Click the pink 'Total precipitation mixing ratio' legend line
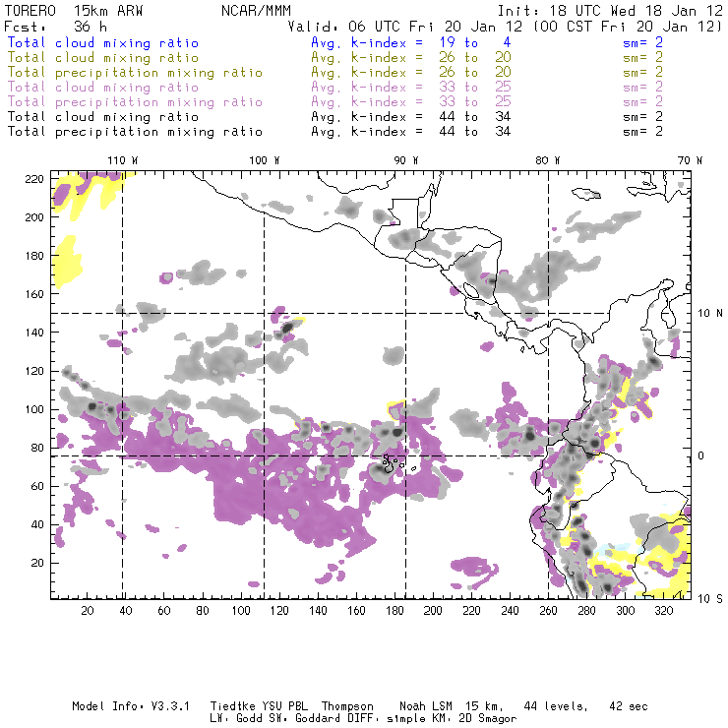This screenshot has width=728, height=728. coord(135,102)
